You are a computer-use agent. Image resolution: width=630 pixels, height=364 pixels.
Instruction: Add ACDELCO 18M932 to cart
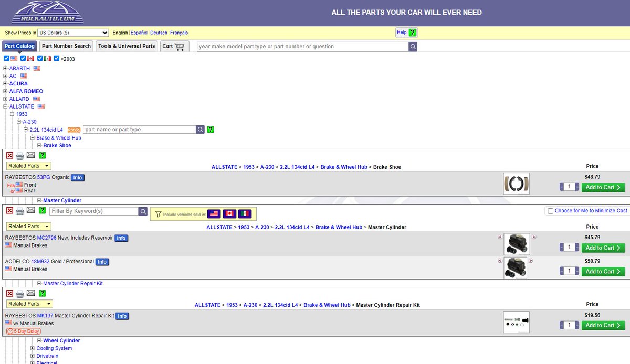tap(603, 271)
